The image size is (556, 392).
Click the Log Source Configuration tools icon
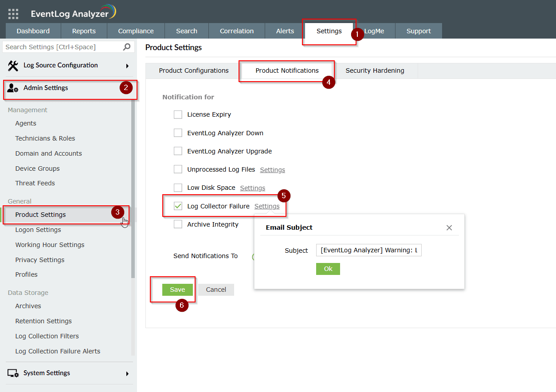[13, 66]
